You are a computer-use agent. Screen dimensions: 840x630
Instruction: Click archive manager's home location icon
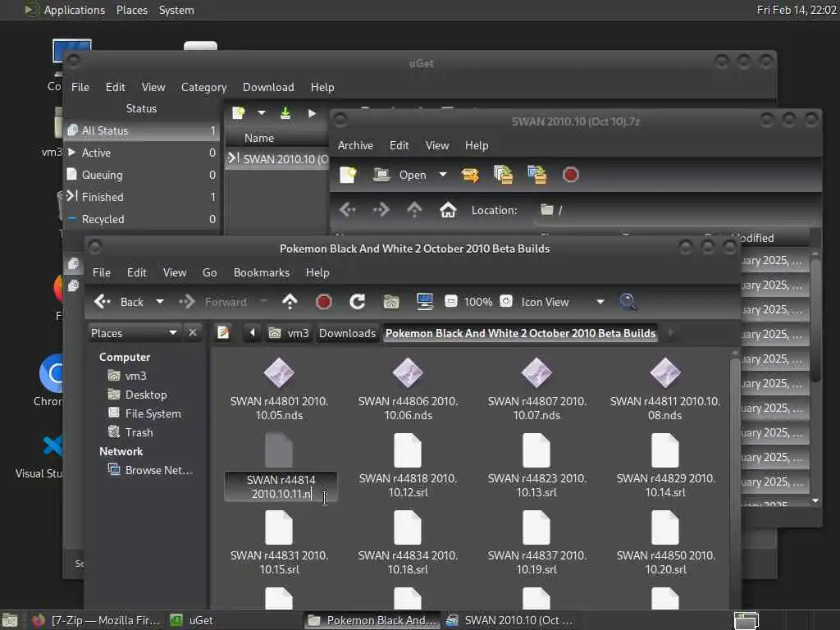click(448, 210)
